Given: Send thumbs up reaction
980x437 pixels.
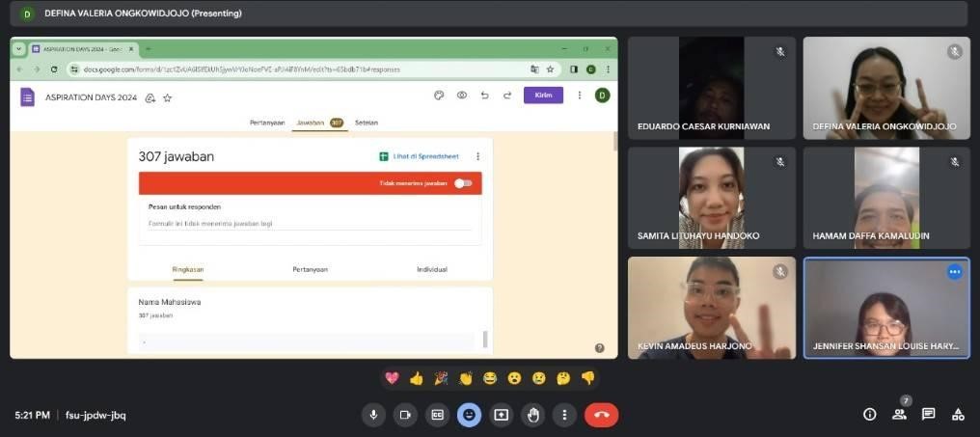Looking at the screenshot, I should coord(417,377).
